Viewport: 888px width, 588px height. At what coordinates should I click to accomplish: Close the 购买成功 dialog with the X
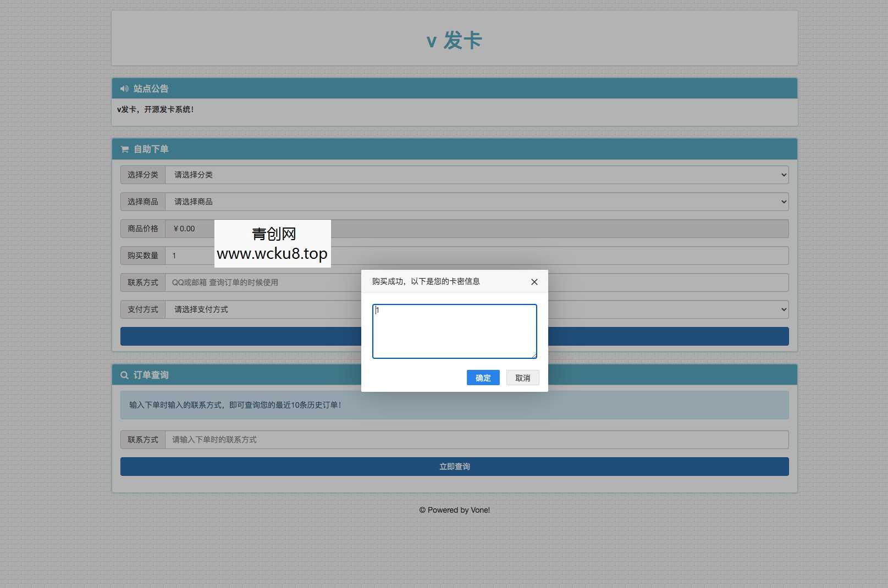tap(533, 281)
